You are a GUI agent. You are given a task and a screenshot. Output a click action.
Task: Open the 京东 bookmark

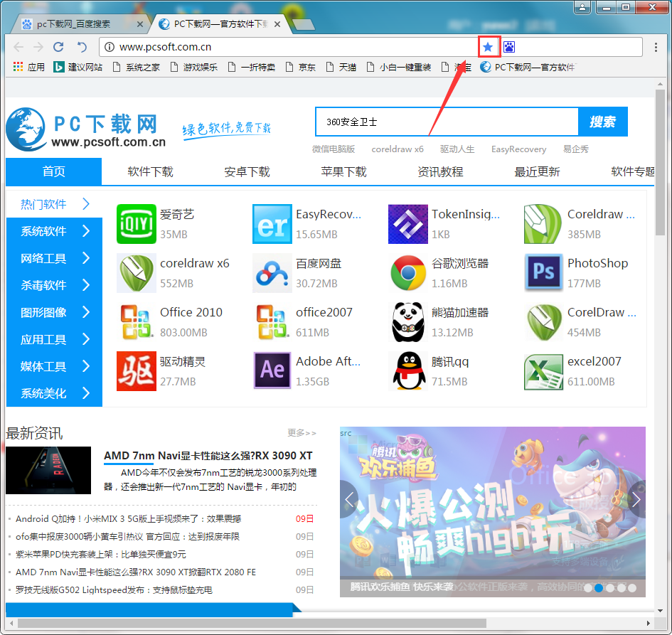(300, 68)
